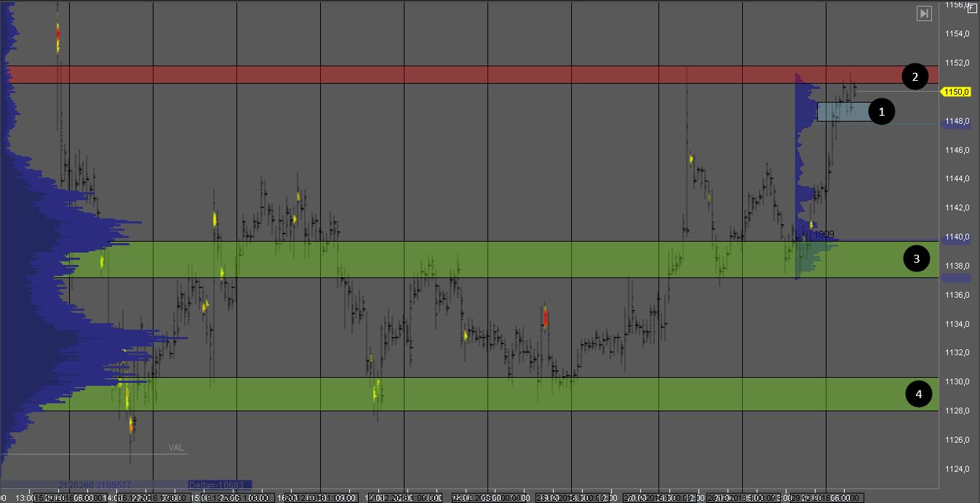Click the VAL line label

(177, 447)
